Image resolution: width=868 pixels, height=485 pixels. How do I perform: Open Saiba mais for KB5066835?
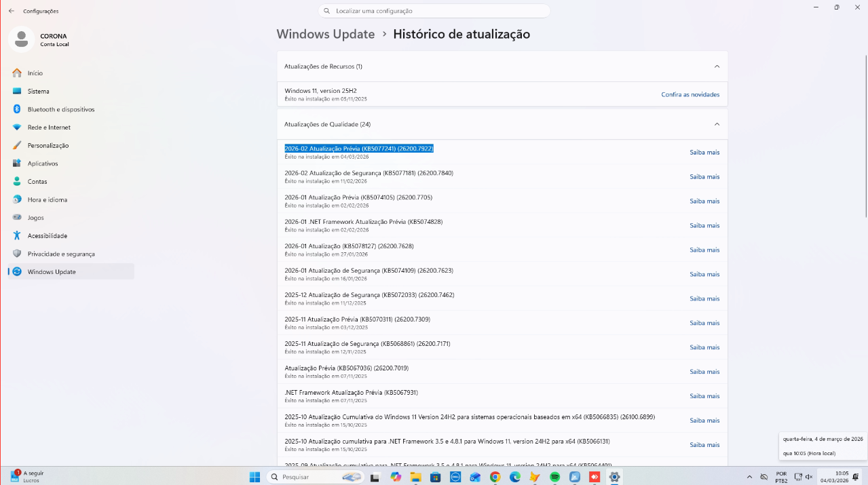[704, 421]
